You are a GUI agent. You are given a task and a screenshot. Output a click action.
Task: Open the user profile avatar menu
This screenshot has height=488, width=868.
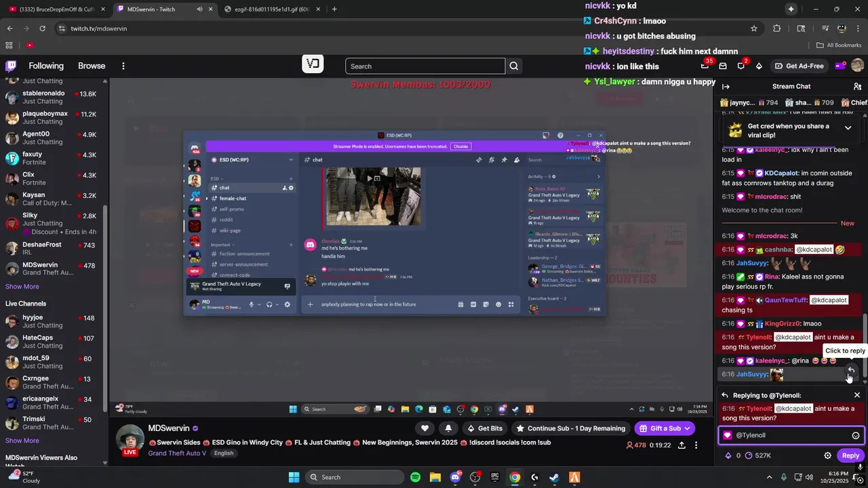tap(857, 66)
